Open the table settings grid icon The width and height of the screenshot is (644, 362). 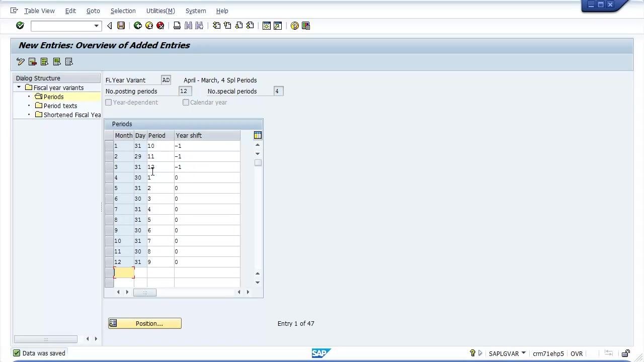click(258, 135)
